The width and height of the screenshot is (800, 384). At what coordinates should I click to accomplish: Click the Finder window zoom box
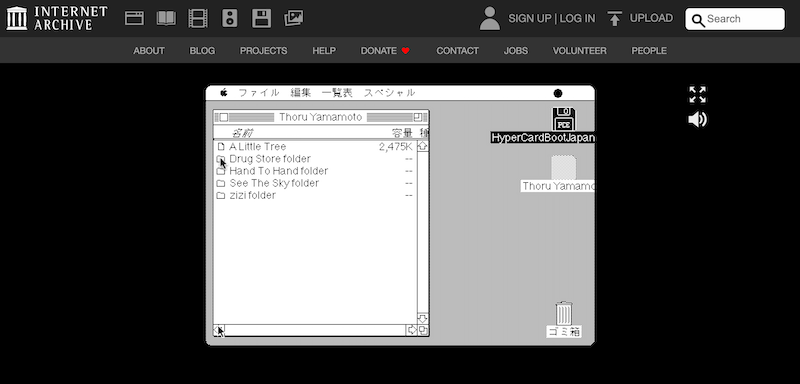tap(418, 117)
